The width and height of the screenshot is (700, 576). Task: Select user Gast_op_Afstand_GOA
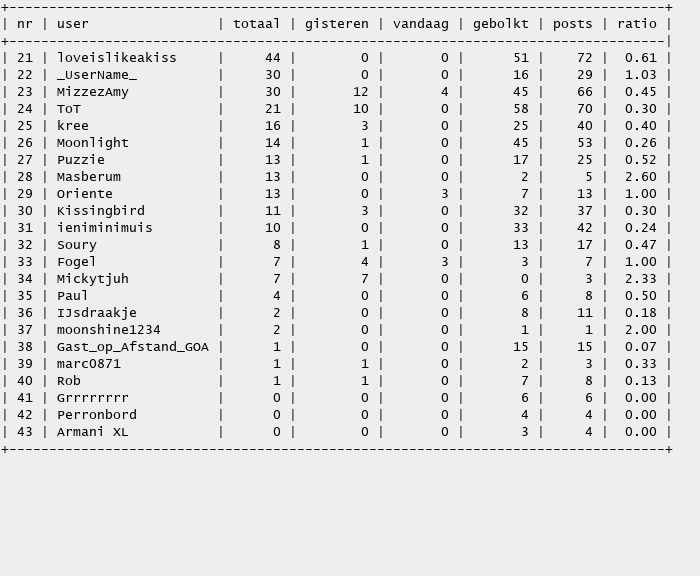coord(133,347)
